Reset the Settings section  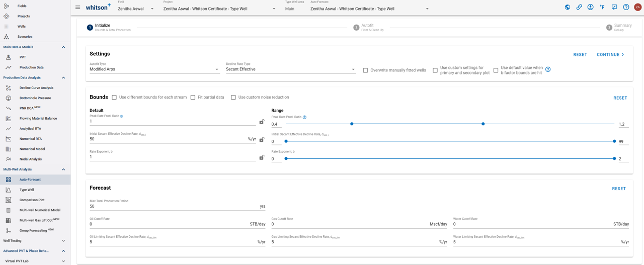coord(580,55)
